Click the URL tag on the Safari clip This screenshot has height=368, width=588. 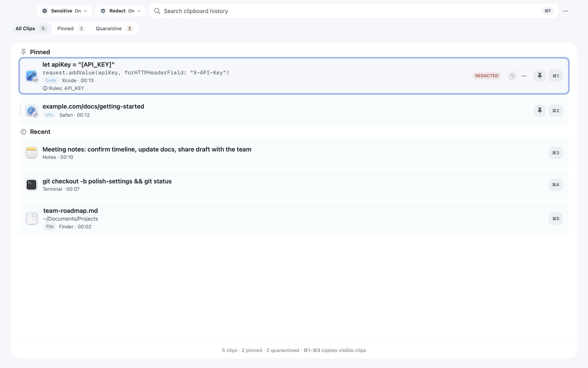[x=49, y=115]
